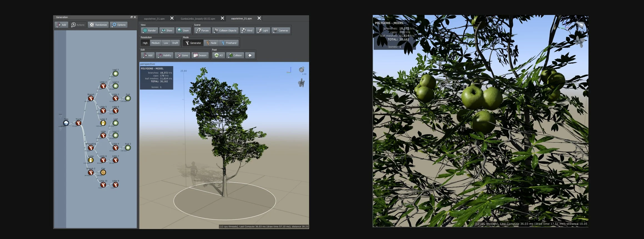Viewport: 644px width, 239px height.
Task: Select the Leaf 2 node
Action: pos(116,135)
